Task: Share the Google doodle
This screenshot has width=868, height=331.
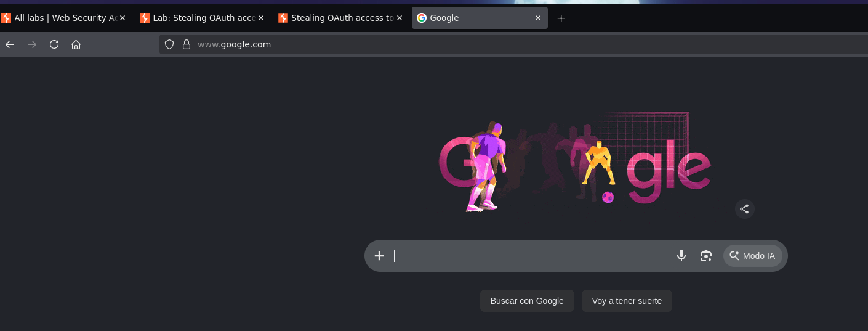Action: (745, 209)
